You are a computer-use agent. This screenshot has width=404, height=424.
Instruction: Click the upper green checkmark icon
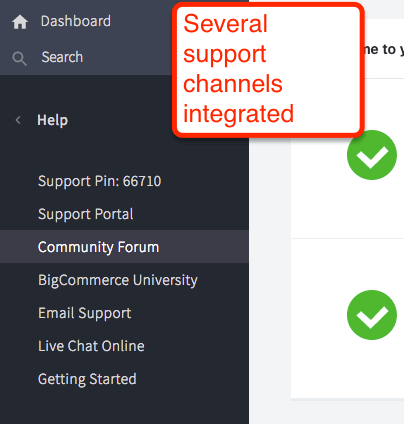tap(372, 155)
